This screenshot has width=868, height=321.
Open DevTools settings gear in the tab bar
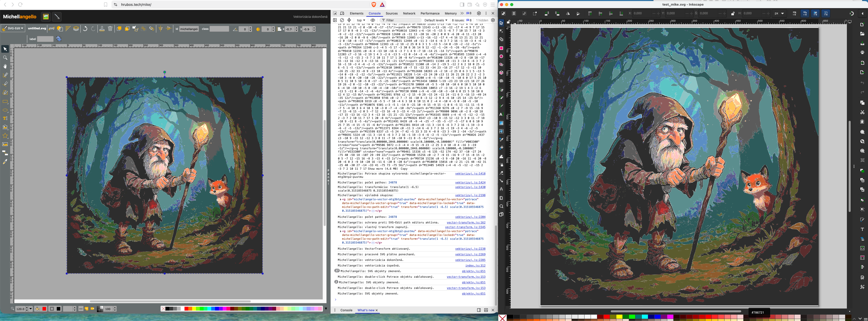coord(479,13)
